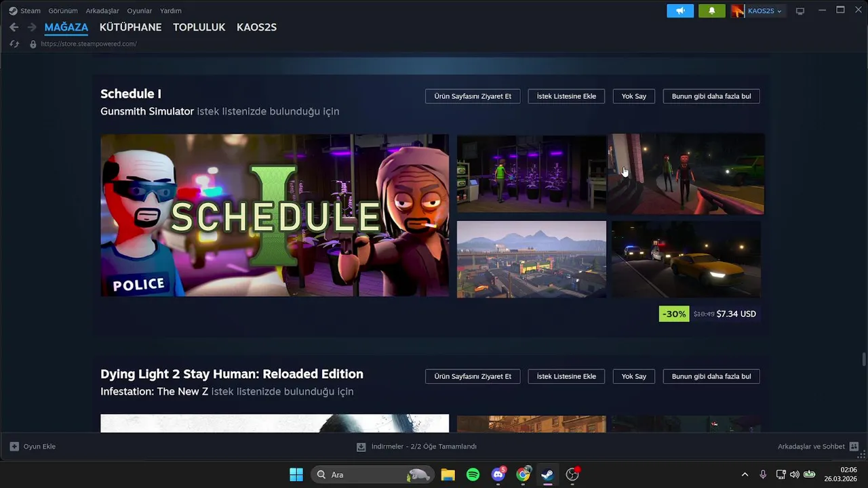Open the Yardım menu
This screenshot has height=488, width=868.
(171, 11)
